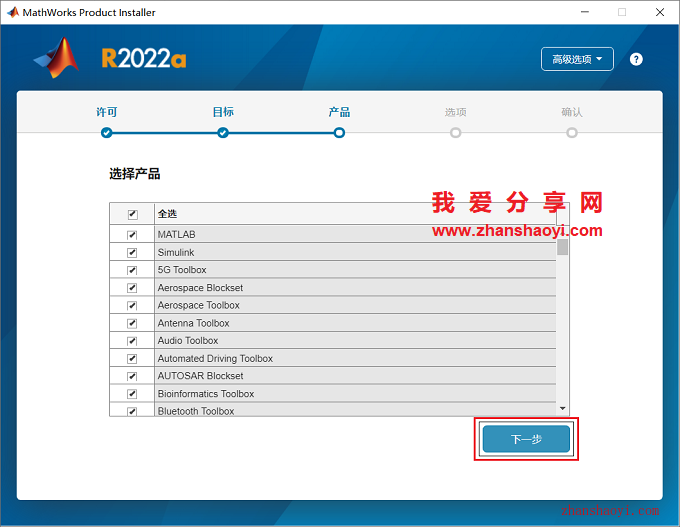Select the Bluetooth Toolbox row text
This screenshot has height=527, width=680.
point(196,411)
